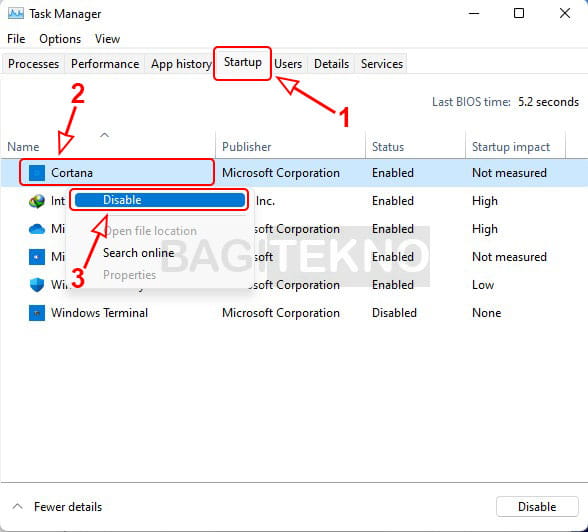Viewport: 588px width, 532px height.
Task: Click Last BIOS time 5.2 seconds text
Action: click(x=505, y=102)
